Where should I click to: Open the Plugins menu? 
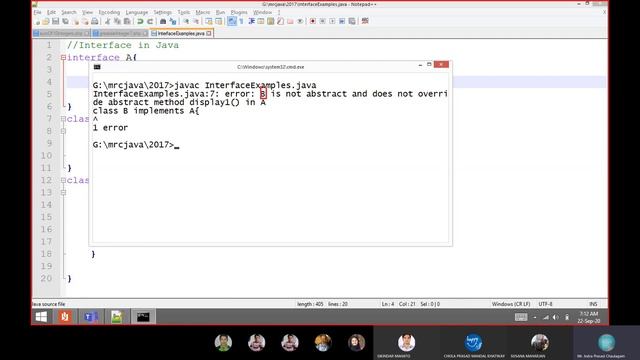pyautogui.click(x=239, y=12)
